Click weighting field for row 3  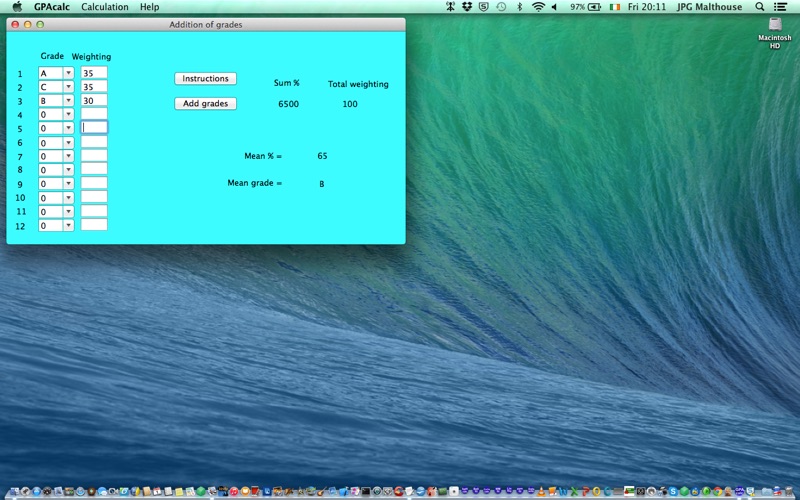94,100
